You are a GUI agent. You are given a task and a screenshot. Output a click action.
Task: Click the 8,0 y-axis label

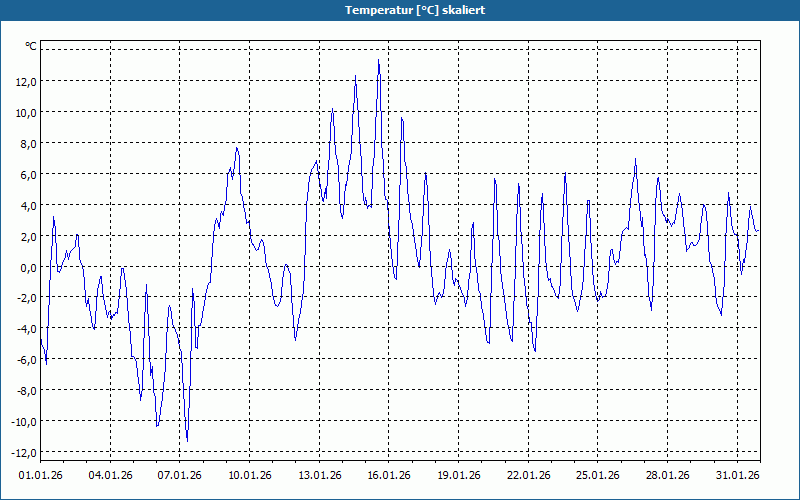pyautogui.click(x=29, y=144)
